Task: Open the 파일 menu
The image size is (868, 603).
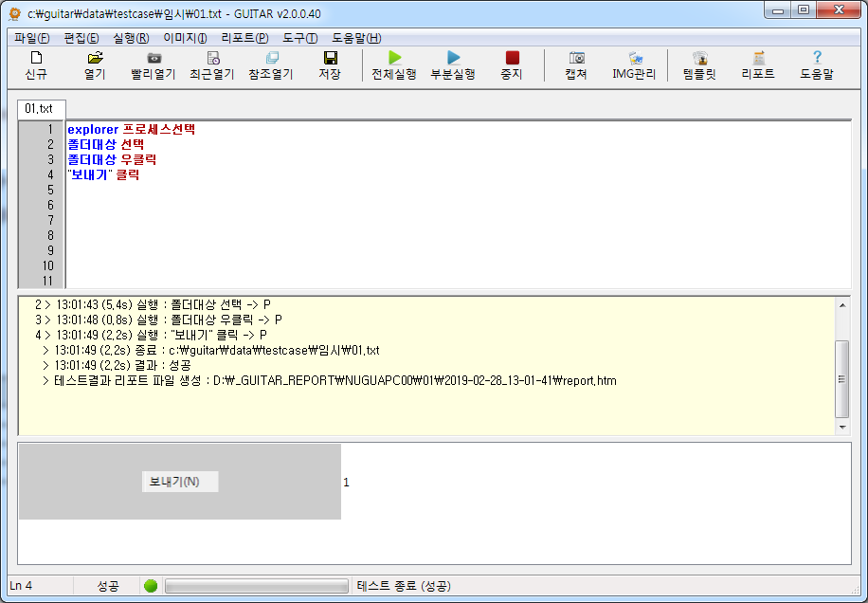Action: [29, 36]
